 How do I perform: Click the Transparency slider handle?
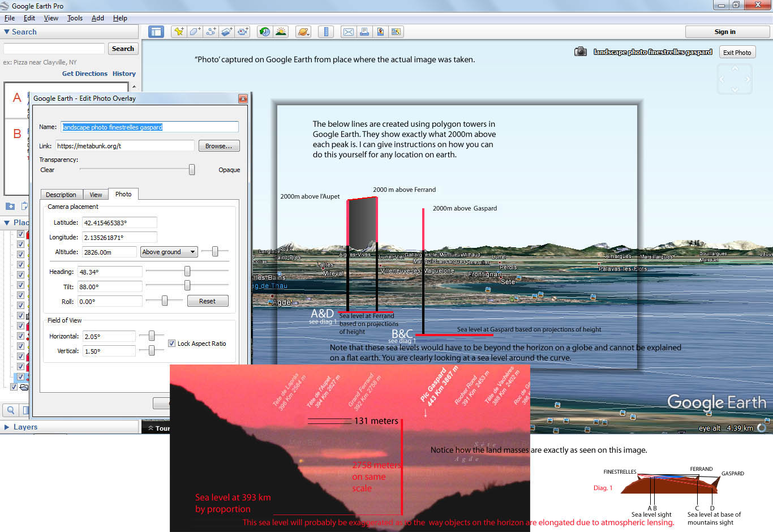192,169
